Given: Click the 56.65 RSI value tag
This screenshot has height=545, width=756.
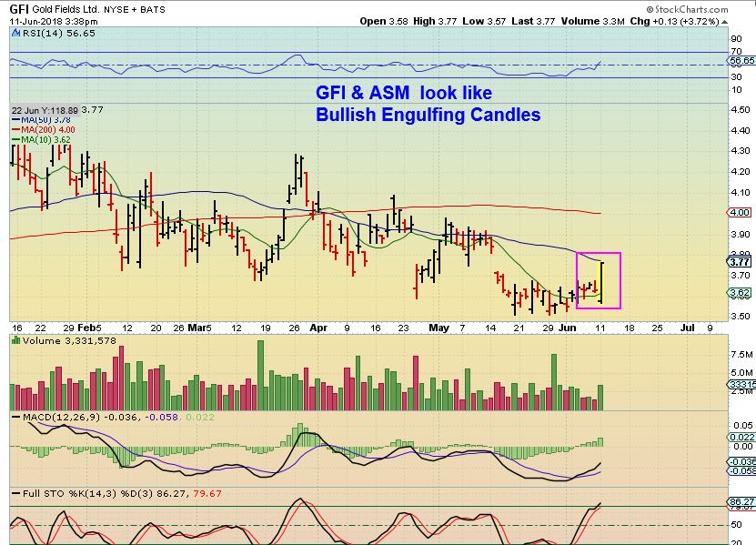Looking at the screenshot, I should click(x=741, y=61).
